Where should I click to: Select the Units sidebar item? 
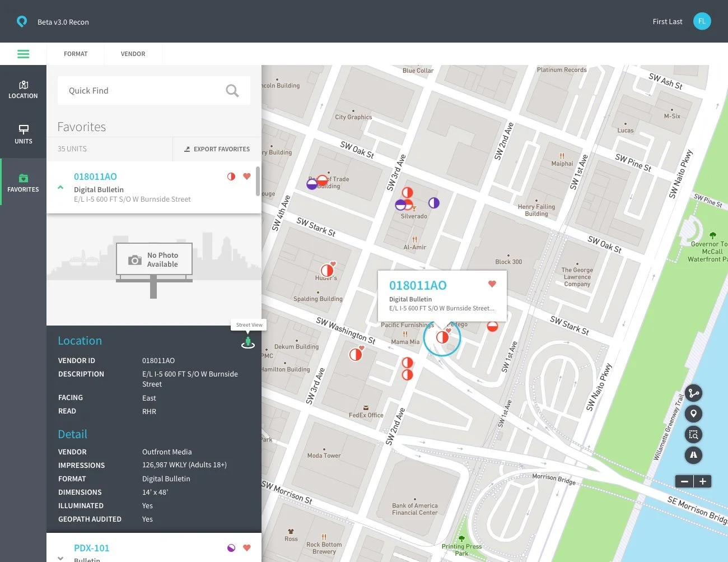[x=23, y=134]
